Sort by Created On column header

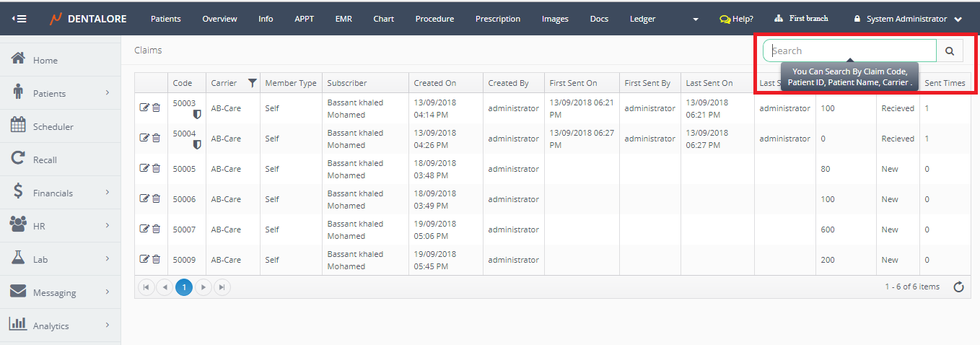coord(434,83)
